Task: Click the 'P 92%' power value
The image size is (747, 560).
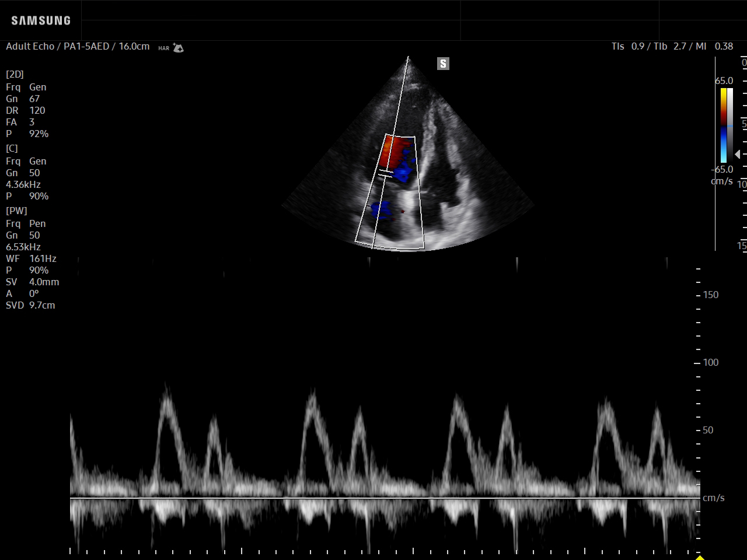Action: click(x=27, y=134)
